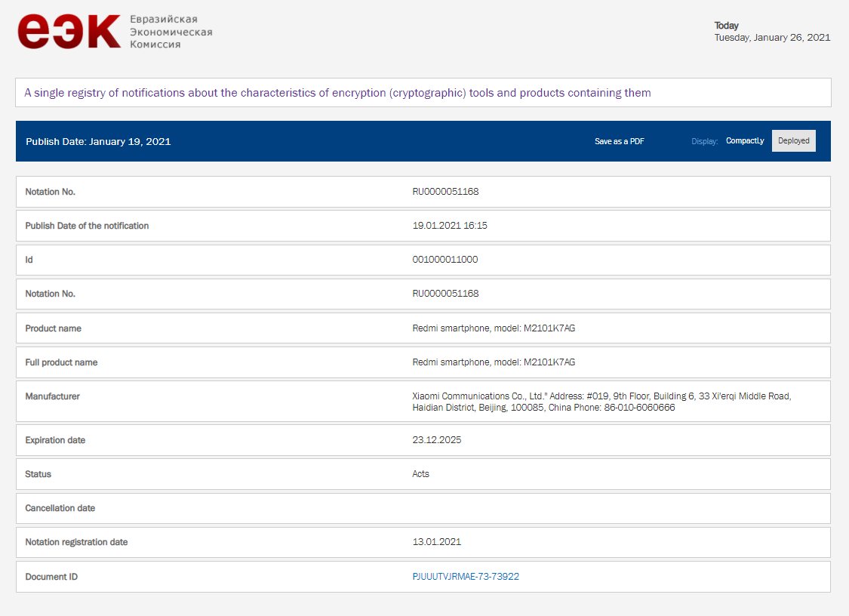Switch display to Deployed
The image size is (849, 616).
pyautogui.click(x=793, y=141)
